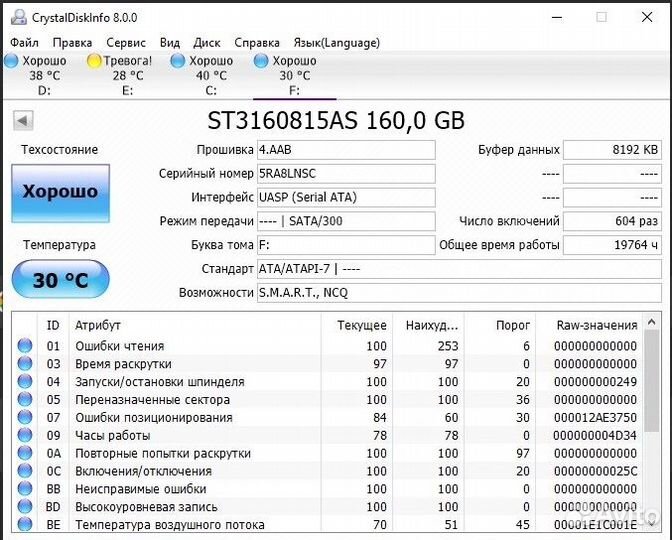Click status orb of 0A Повторные попытки раскрутки
This screenshot has height=540, width=672.
pyautogui.click(x=25, y=453)
